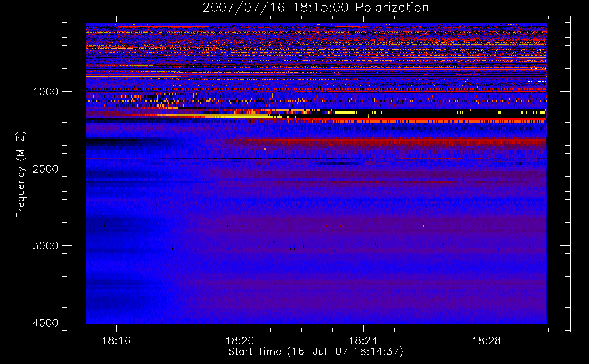Click the 2000 frequency tick label
The image size is (589, 364).
coord(46,169)
